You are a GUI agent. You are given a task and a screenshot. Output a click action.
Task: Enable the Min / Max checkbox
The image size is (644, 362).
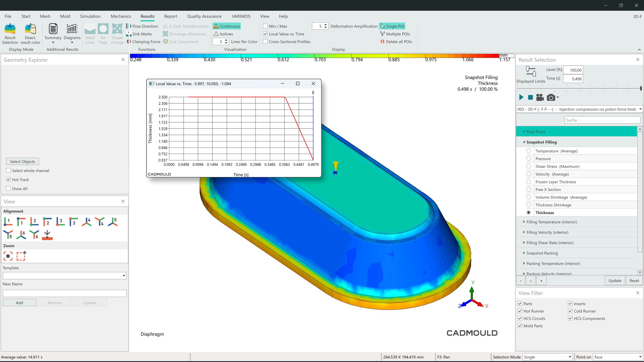[x=265, y=26]
